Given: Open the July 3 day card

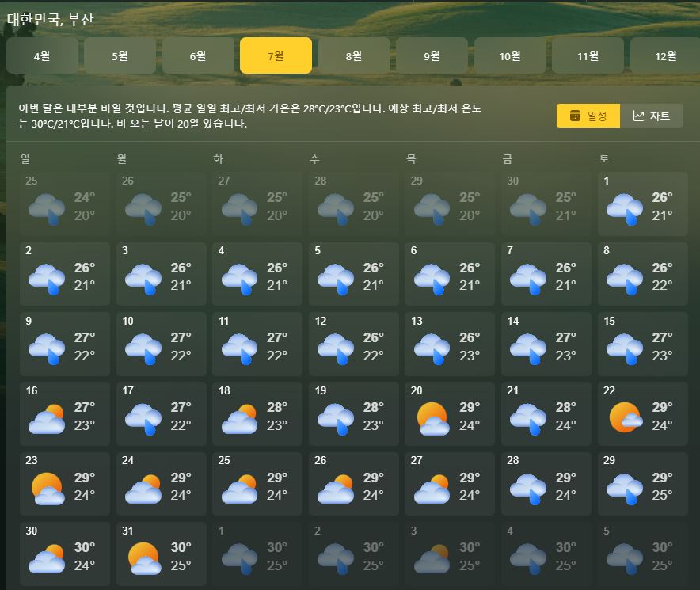Looking at the screenshot, I should pos(162,274).
